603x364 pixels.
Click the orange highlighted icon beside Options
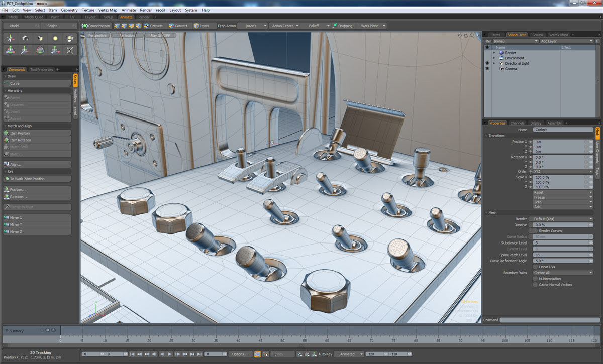257,354
